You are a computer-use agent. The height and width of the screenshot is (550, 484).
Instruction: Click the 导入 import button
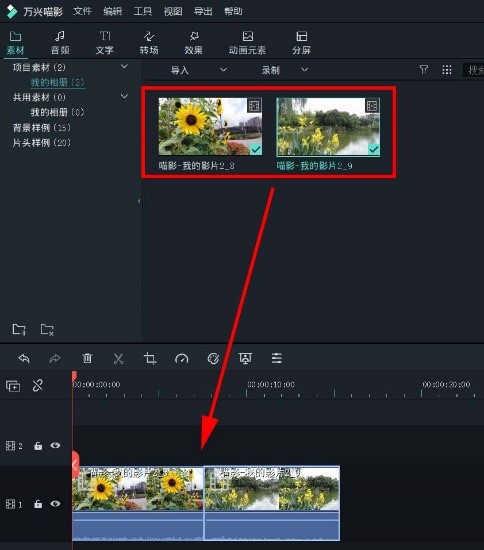pos(180,70)
